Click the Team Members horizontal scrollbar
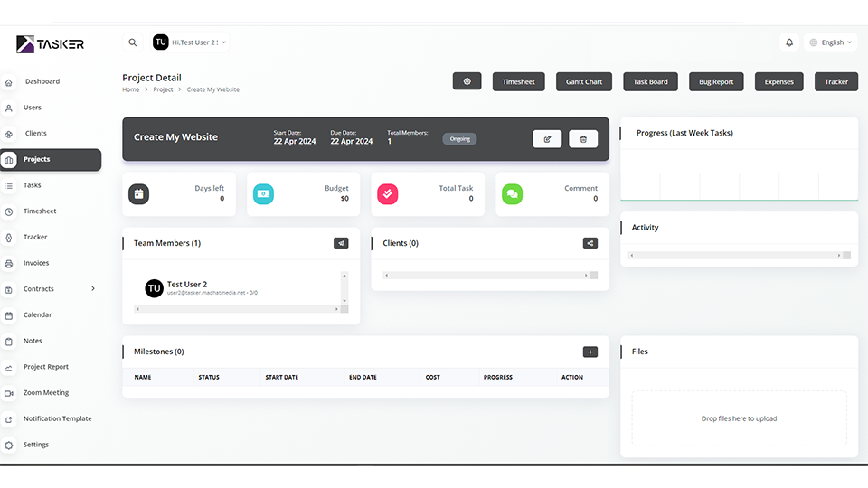Viewport: 868px width, 488px height. [x=240, y=309]
